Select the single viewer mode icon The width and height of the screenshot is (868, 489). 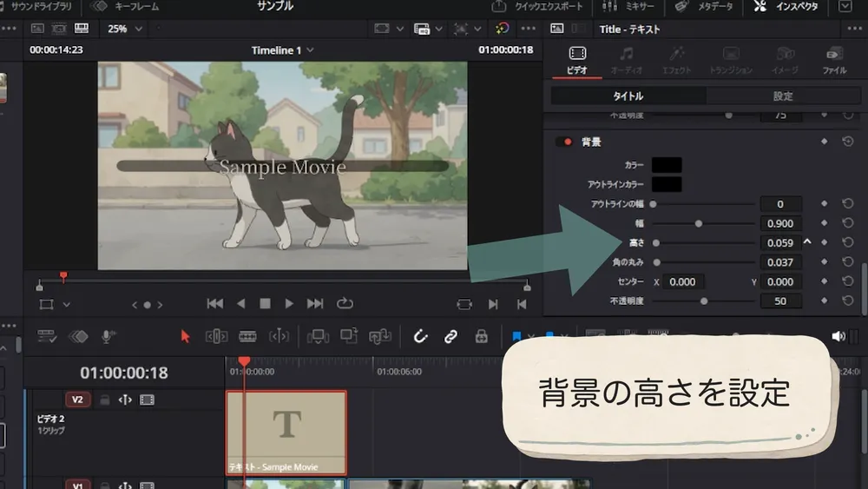tap(37, 29)
